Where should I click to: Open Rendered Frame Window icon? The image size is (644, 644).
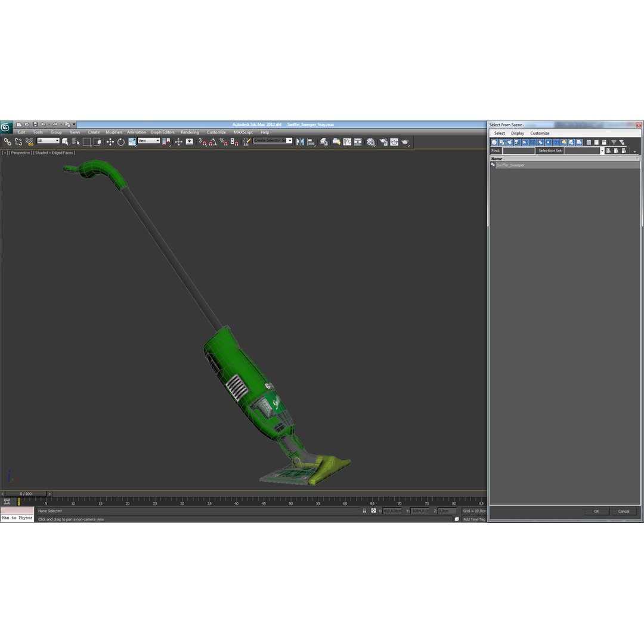[x=394, y=142]
